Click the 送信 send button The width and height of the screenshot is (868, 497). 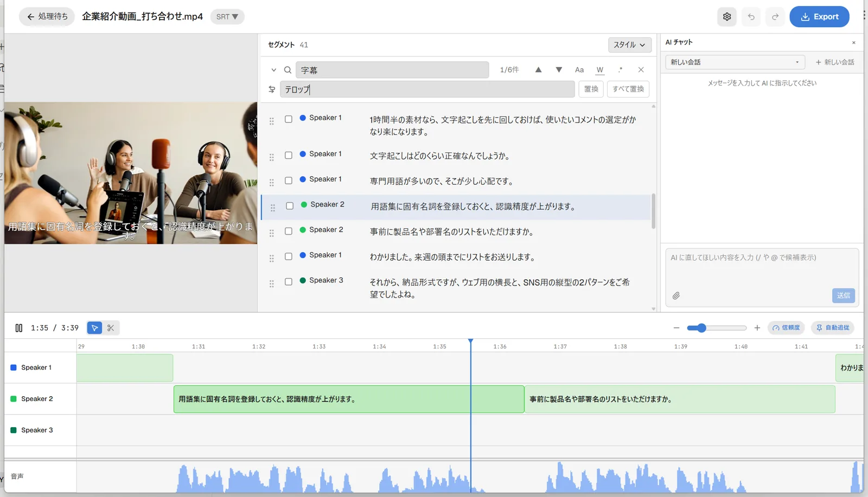coord(843,295)
